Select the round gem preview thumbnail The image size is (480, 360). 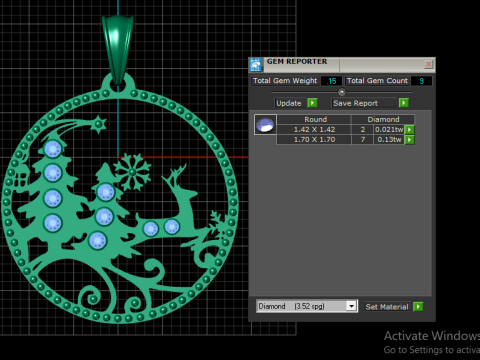tap(265, 124)
